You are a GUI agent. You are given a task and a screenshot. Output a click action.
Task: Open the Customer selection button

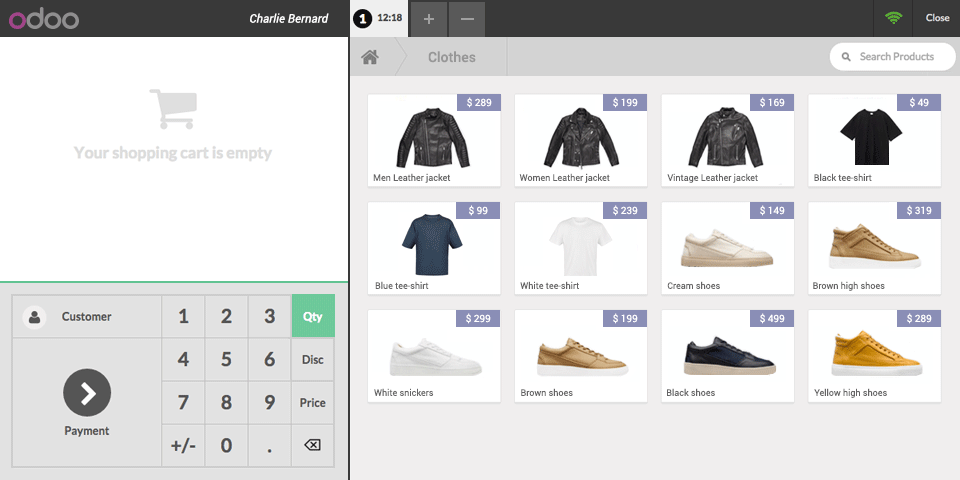click(86, 317)
